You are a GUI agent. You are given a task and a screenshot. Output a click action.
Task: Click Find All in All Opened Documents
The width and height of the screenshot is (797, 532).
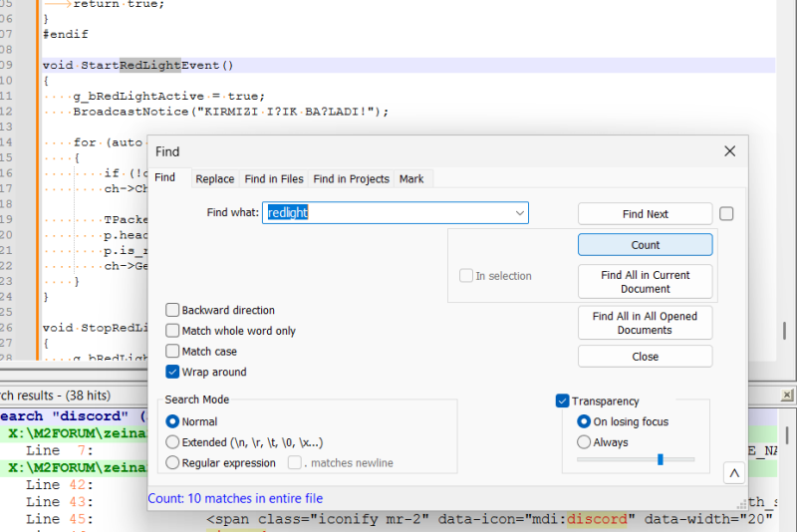point(645,323)
